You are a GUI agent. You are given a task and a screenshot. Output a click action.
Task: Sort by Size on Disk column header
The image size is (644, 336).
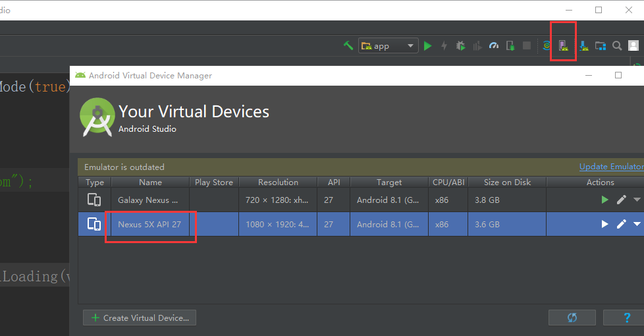507,182
